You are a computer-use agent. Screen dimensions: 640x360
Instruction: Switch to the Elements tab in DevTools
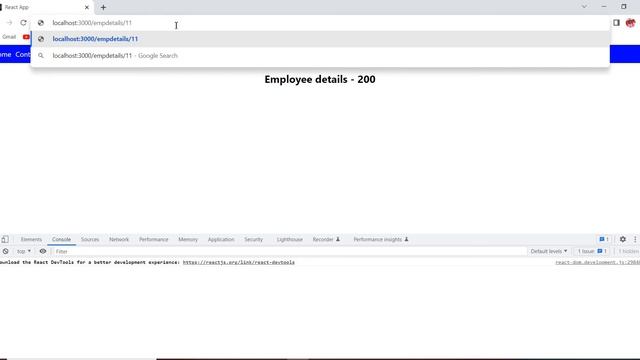click(31, 240)
